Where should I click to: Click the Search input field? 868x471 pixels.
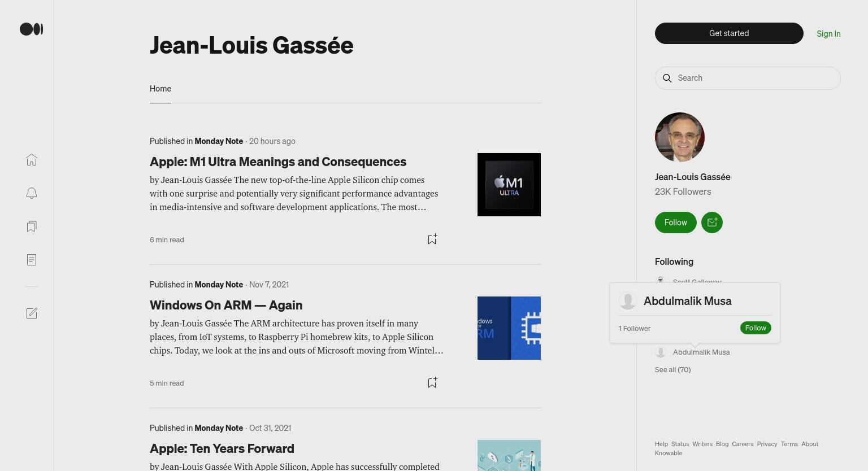748,78
